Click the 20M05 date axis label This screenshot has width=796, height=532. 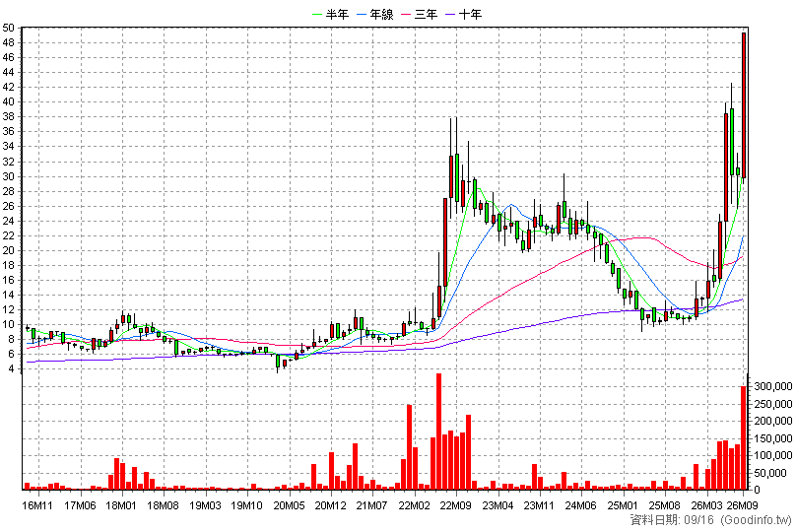click(x=290, y=505)
